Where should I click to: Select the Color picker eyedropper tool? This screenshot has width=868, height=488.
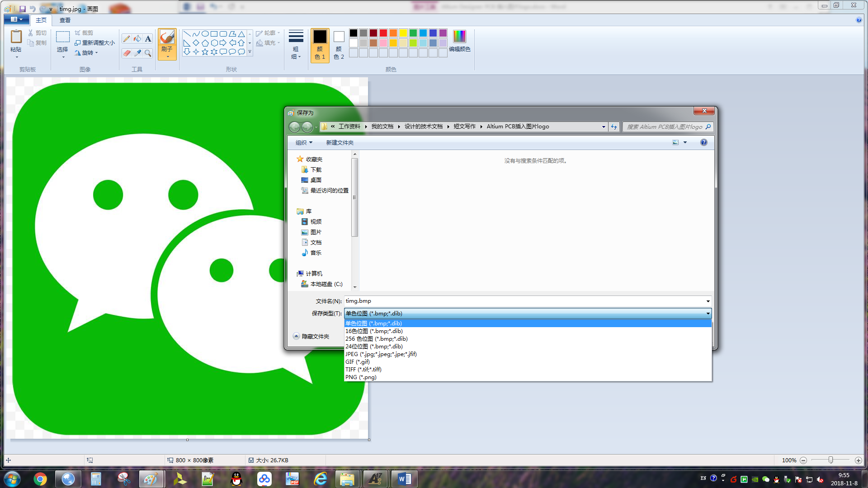[137, 53]
